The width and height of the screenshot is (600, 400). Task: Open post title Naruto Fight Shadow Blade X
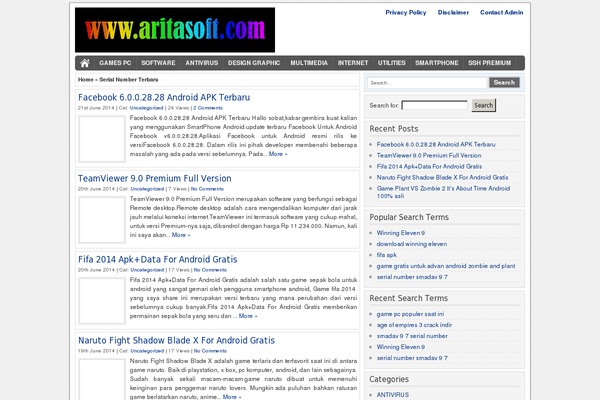(176, 340)
